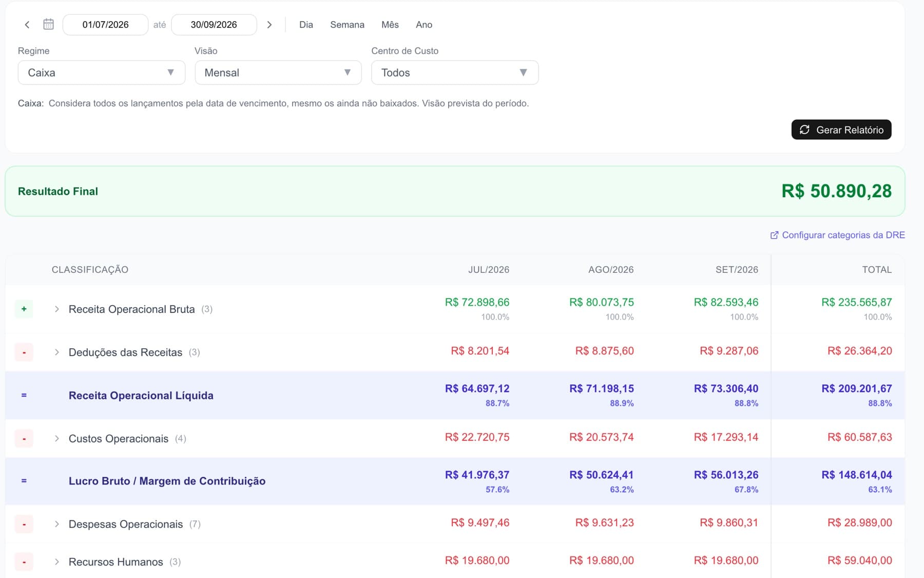Select the Semana period option
924x578 pixels.
click(347, 25)
